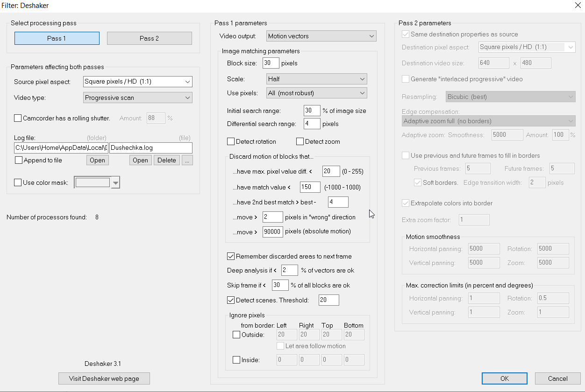The width and height of the screenshot is (585, 392).
Task: Expand the Video type combo box
Action: [x=138, y=98]
